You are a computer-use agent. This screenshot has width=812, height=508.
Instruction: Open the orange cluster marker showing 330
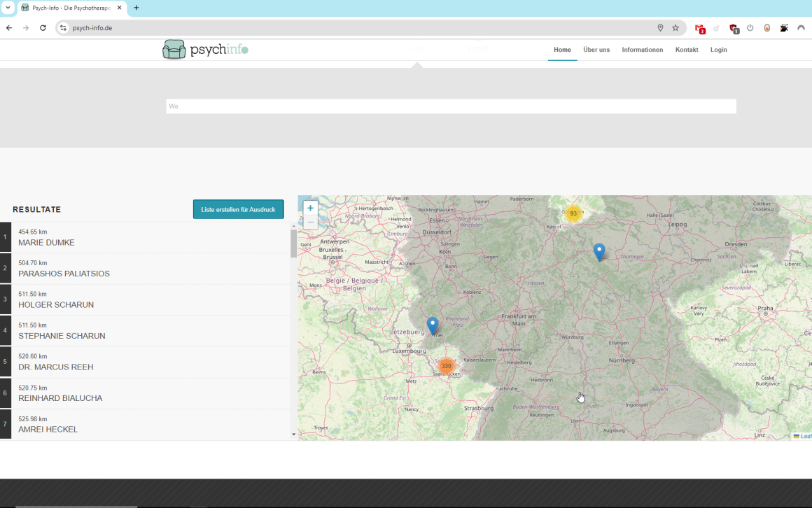[446, 366]
